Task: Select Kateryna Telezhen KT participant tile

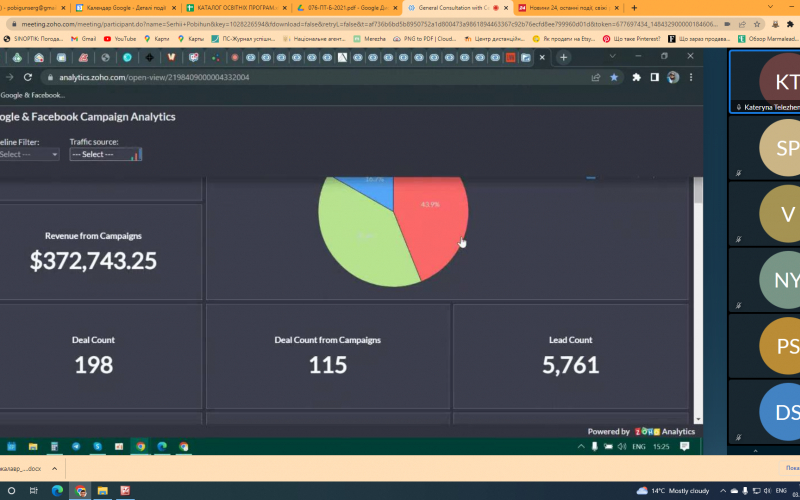Action: [x=765, y=82]
